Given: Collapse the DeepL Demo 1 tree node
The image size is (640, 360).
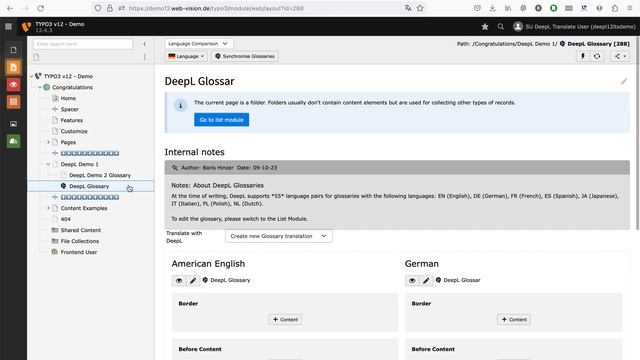Looking at the screenshot, I should point(48,164).
